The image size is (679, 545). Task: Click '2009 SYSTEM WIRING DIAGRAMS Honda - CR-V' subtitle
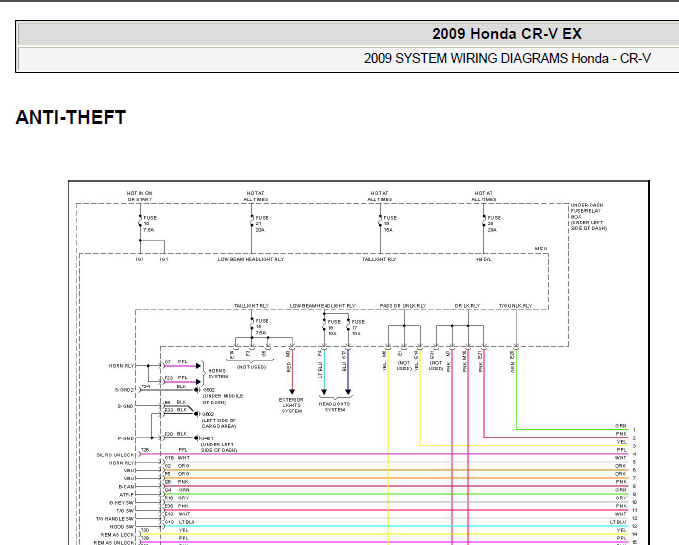click(x=507, y=58)
